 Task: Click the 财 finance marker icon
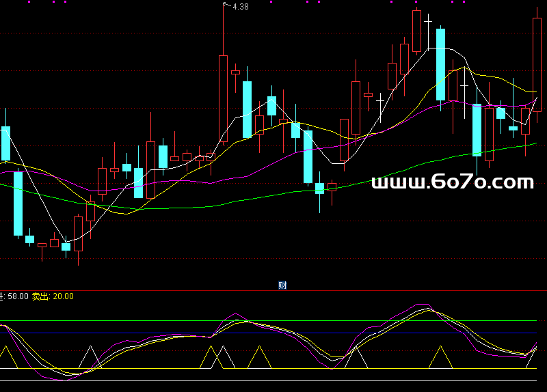282,285
